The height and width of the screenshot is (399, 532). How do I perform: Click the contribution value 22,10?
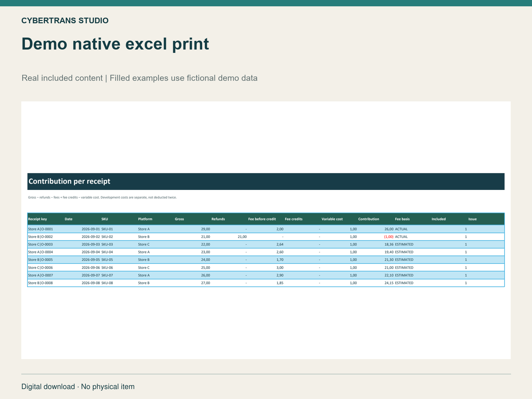389,275
